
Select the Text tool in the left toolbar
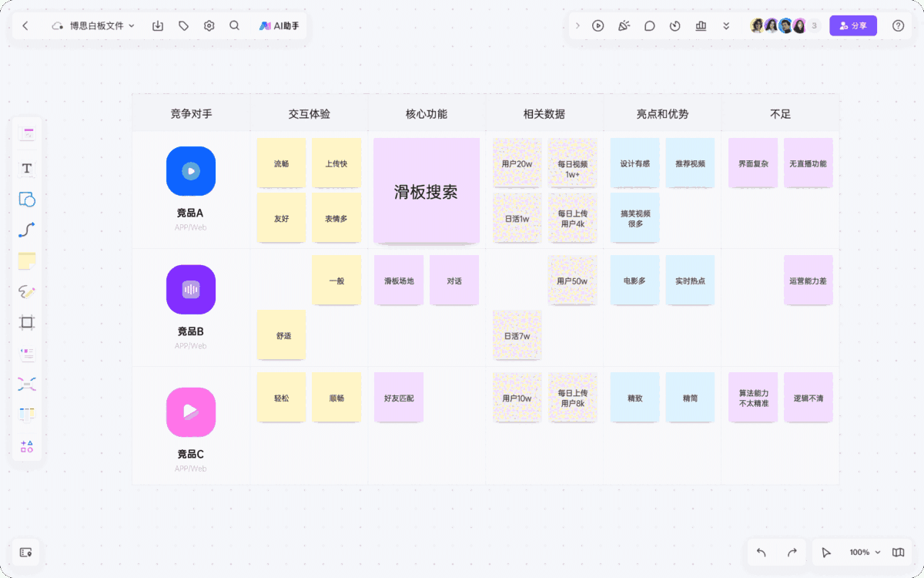click(27, 169)
